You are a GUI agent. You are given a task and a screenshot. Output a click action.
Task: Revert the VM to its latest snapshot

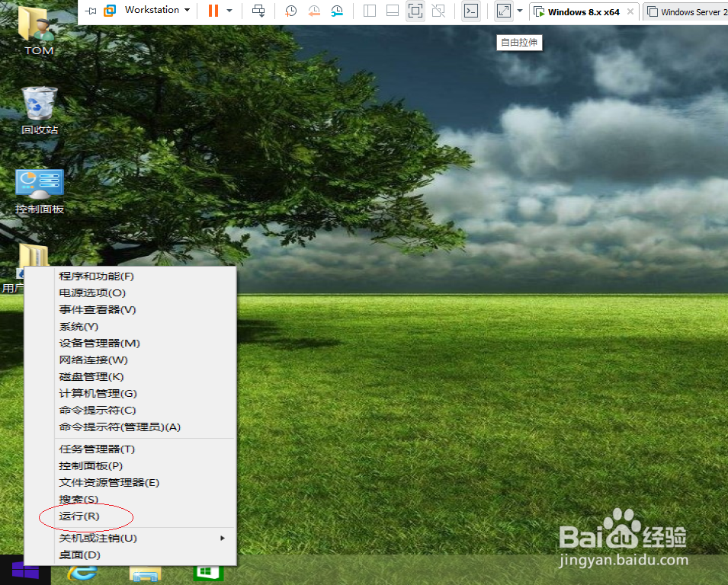tap(314, 11)
